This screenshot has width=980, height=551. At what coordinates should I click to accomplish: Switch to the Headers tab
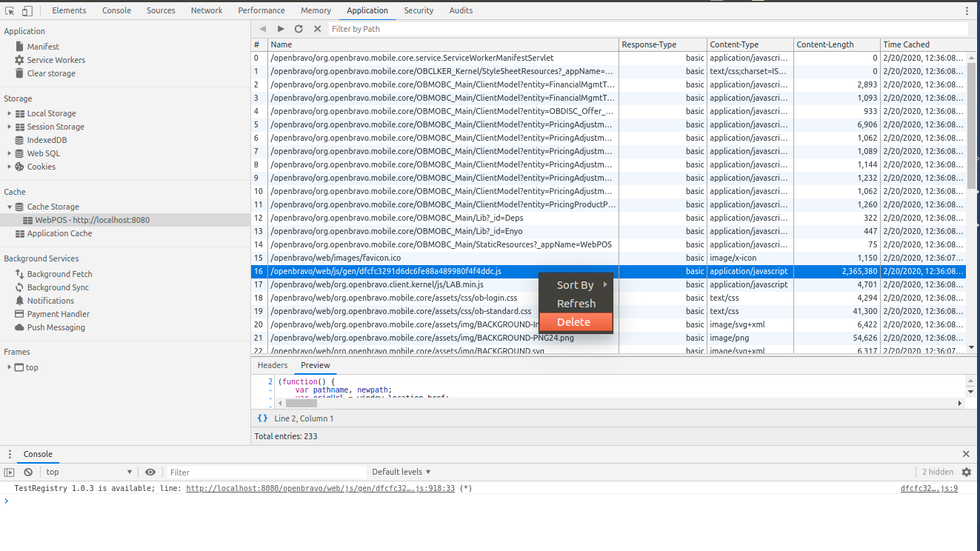point(272,365)
